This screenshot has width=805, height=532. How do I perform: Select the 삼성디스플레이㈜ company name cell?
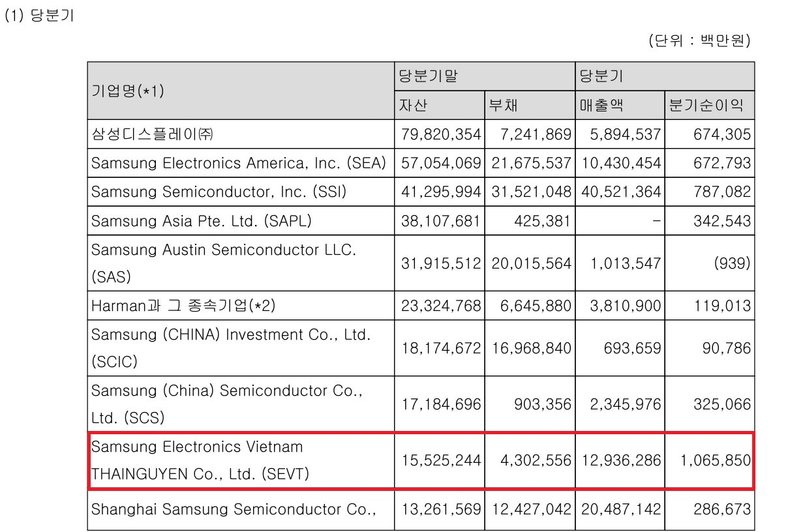tap(241, 134)
